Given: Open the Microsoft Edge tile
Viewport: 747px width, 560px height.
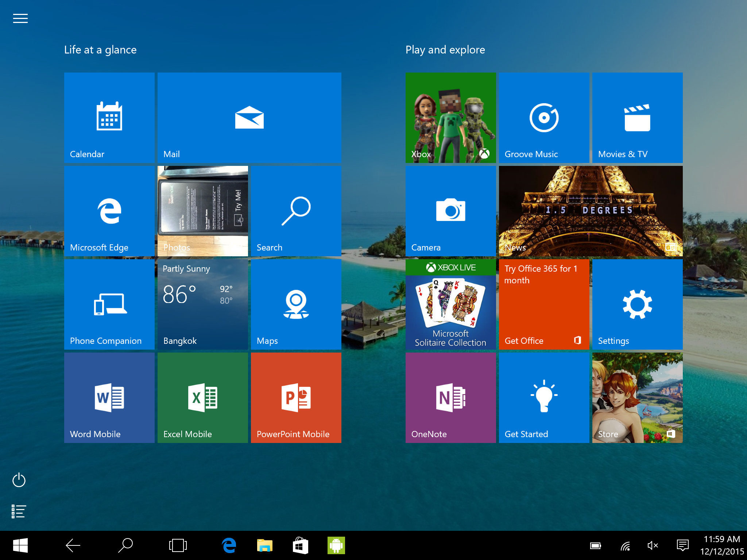Looking at the screenshot, I should click(x=109, y=211).
